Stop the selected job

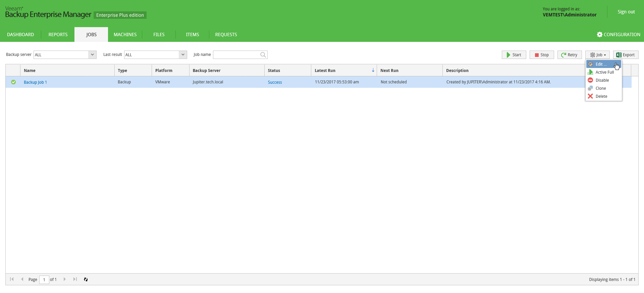pyautogui.click(x=542, y=55)
